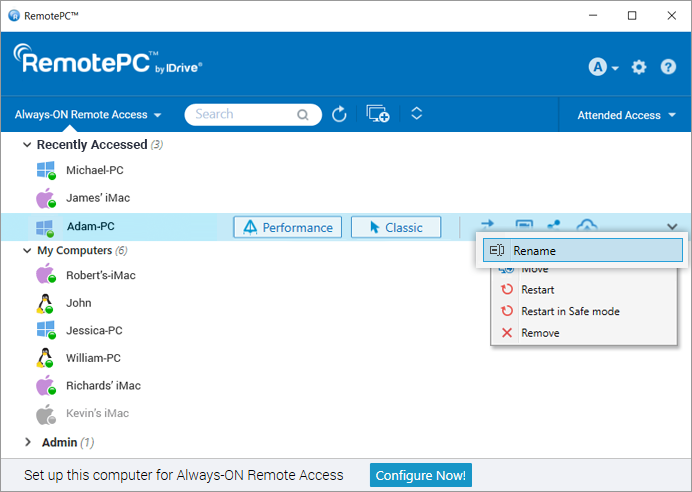Select Richards' iMac entry
Screen dimensions: 692x492
(x=103, y=386)
